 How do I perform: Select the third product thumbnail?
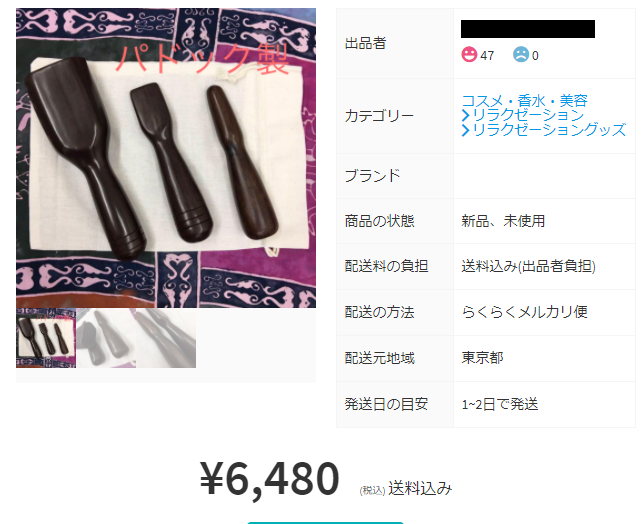(166, 338)
